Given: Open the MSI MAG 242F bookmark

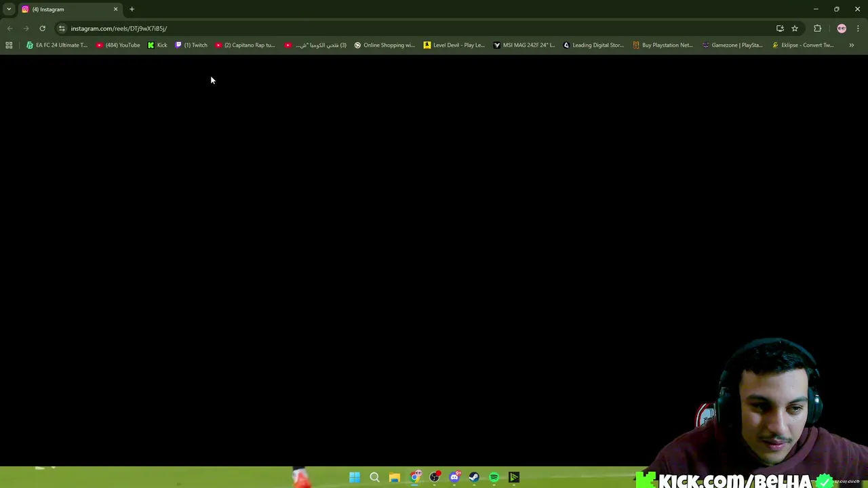Looking at the screenshot, I should point(524,45).
